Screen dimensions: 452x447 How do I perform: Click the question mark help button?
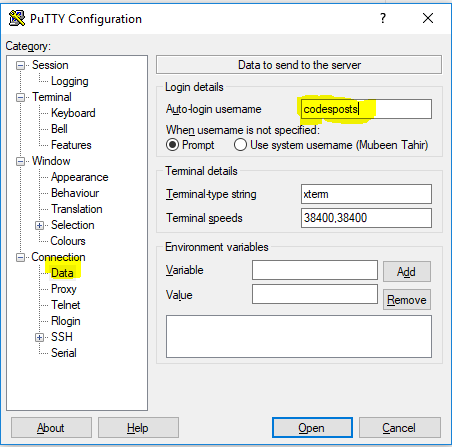point(383,18)
